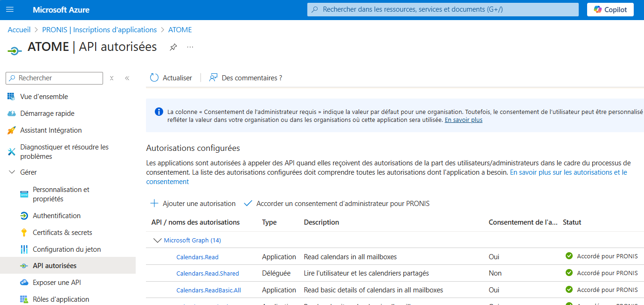
Task: Click "Lire l'utilisateur et les calendriers partagés" text
Action: click(367, 273)
